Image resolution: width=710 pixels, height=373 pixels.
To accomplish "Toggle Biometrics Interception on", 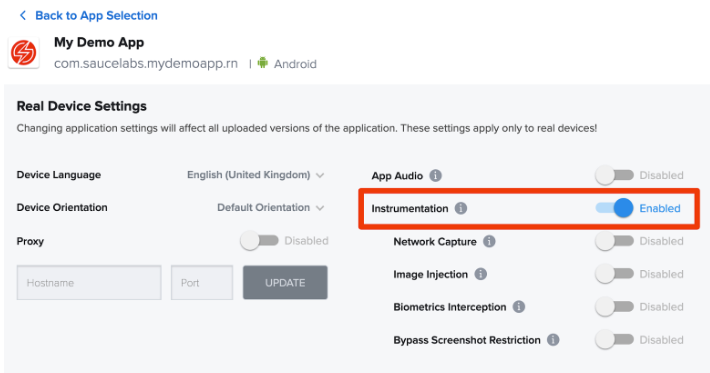I will [x=614, y=307].
